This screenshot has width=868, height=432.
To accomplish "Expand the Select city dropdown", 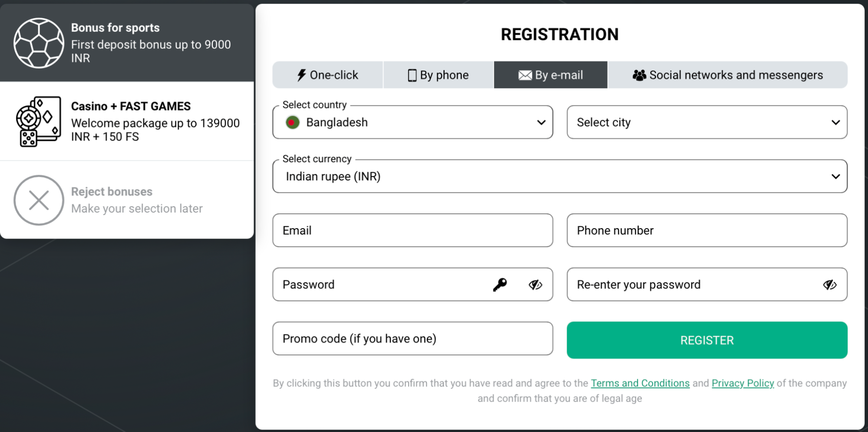I will (x=706, y=123).
